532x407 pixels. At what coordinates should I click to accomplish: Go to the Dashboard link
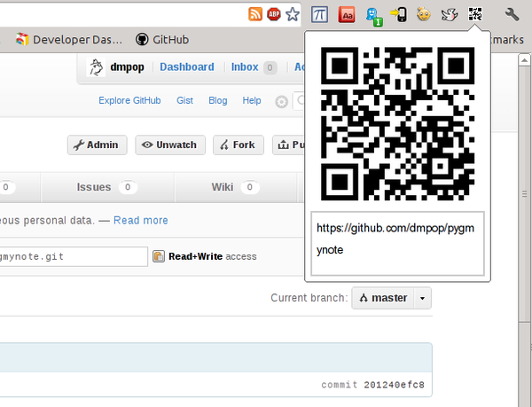point(186,67)
